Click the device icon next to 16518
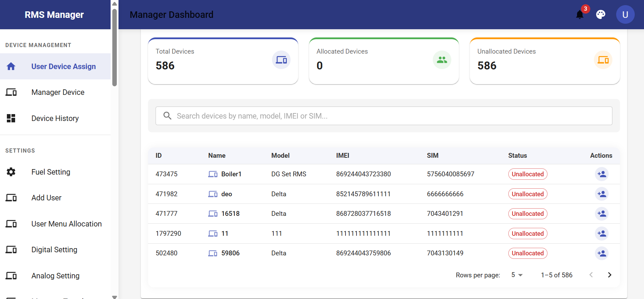Screen dimensions: 644x299 213,214
